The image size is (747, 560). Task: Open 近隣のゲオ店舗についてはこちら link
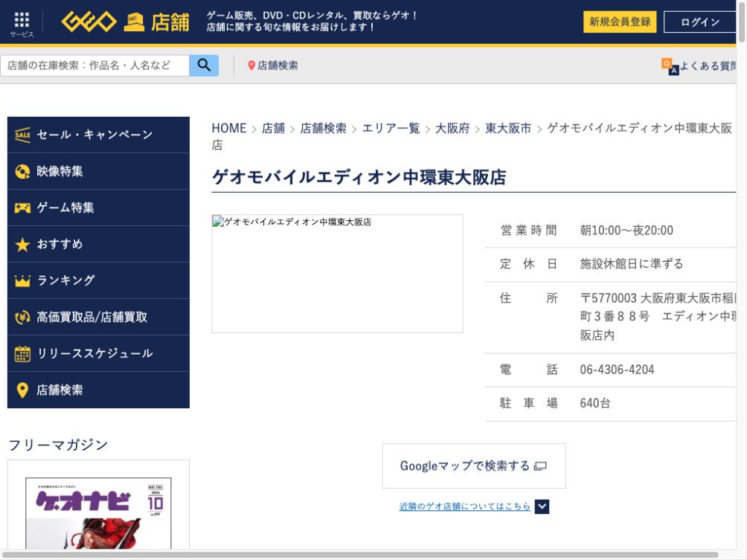click(x=464, y=506)
